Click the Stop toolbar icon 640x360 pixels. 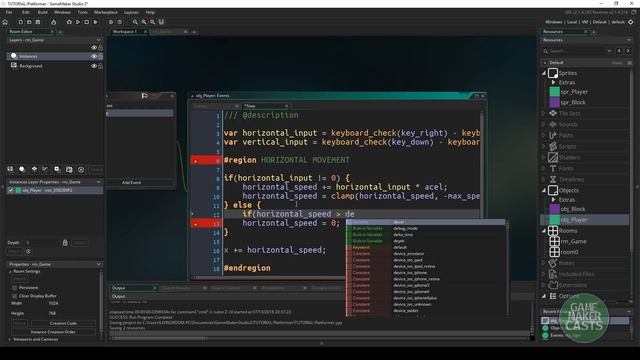(x=87, y=22)
